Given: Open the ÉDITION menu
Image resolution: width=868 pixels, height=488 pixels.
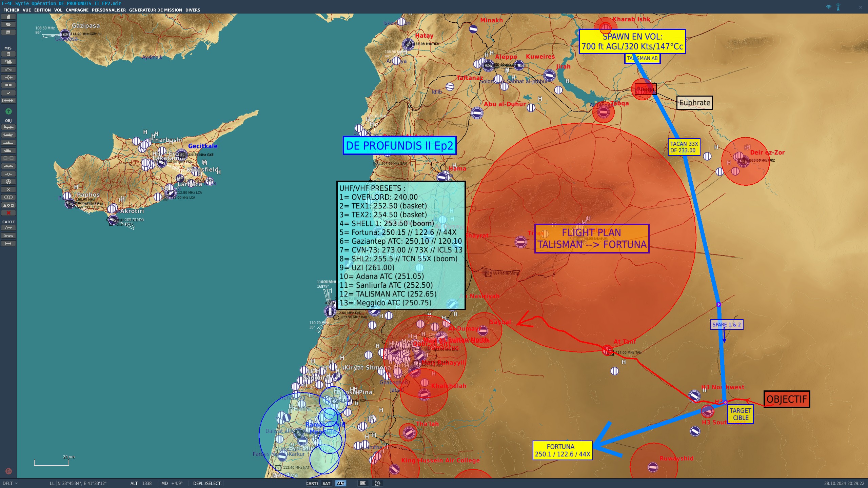Looking at the screenshot, I should point(42,10).
